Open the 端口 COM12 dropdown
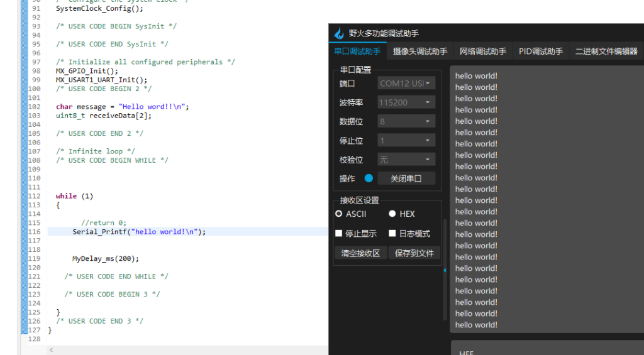644x355 pixels. [406, 83]
